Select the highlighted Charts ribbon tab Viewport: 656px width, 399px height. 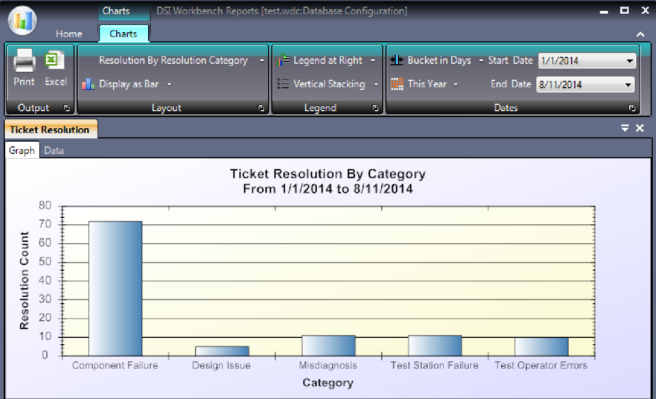123,33
